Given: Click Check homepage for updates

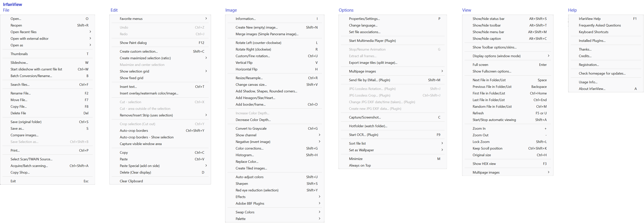Looking at the screenshot, I should (x=602, y=73).
